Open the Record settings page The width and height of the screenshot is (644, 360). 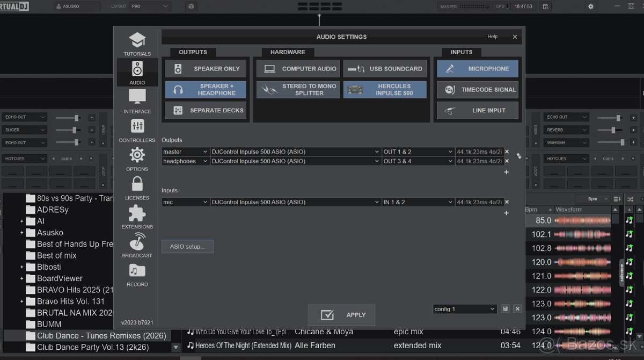point(137,271)
